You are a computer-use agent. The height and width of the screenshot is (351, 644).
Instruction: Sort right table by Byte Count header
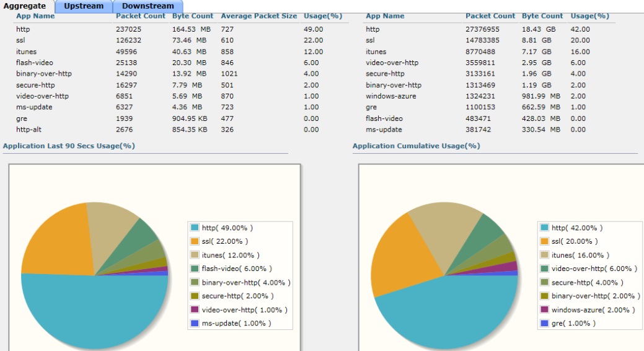pos(542,16)
